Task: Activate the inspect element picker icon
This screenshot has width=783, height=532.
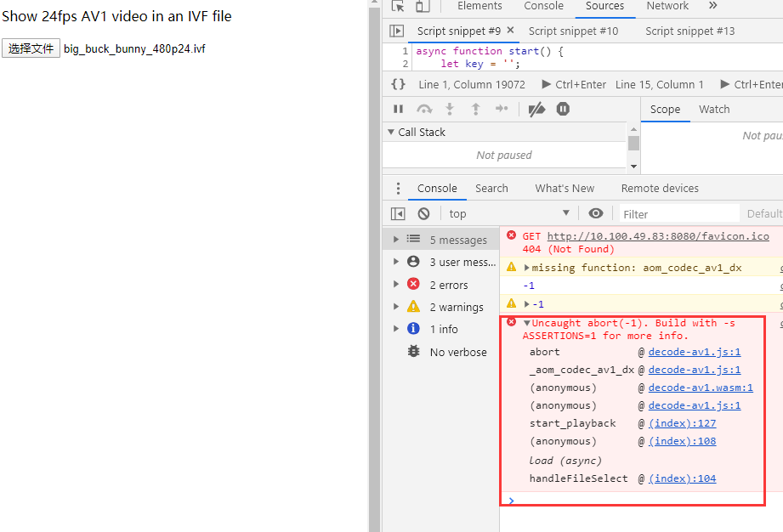Action: [x=398, y=6]
